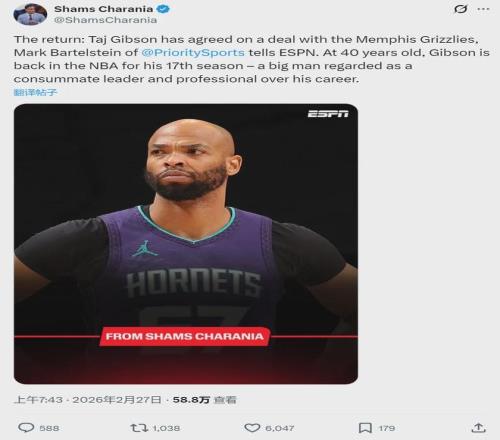This screenshot has height=440, width=500.
Task: Click the ESPN logo on image
Action: 328,114
